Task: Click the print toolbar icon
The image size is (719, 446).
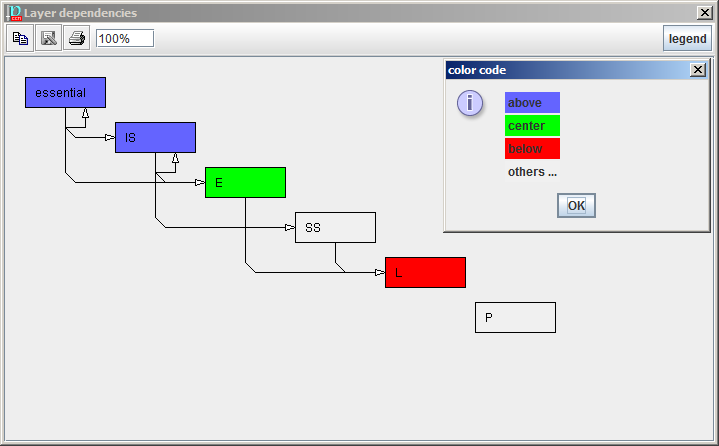Action: click(77, 38)
